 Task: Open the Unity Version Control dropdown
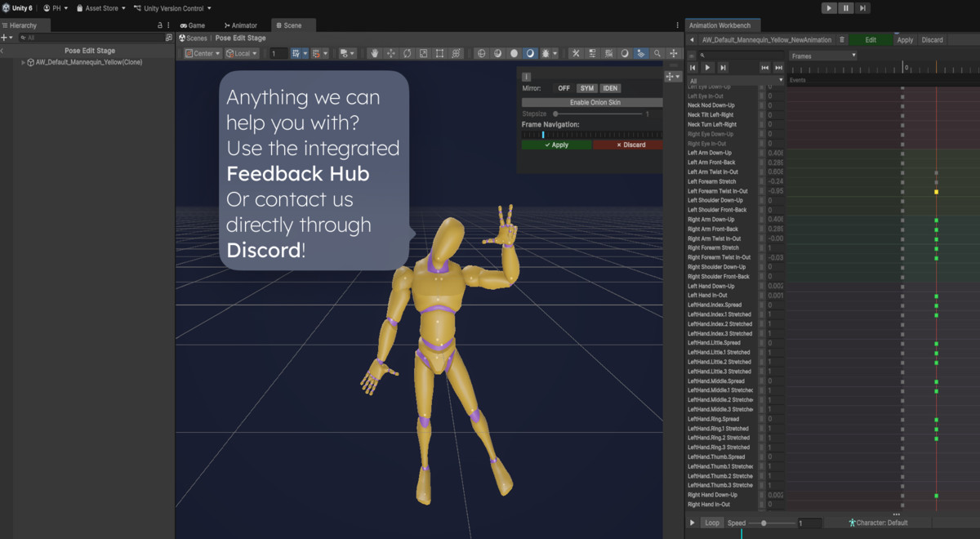coord(171,8)
